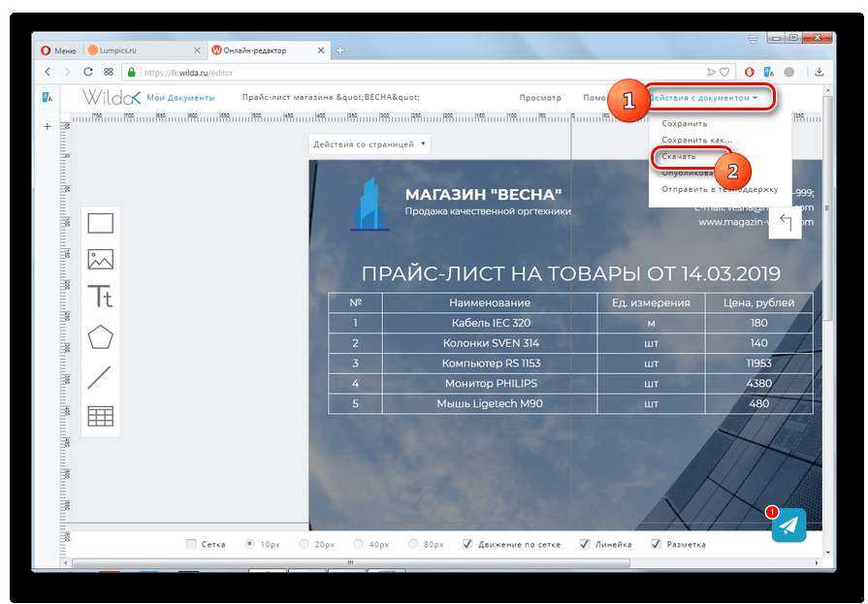Select the image insert tool
The height and width of the screenshot is (604, 868).
click(x=101, y=260)
